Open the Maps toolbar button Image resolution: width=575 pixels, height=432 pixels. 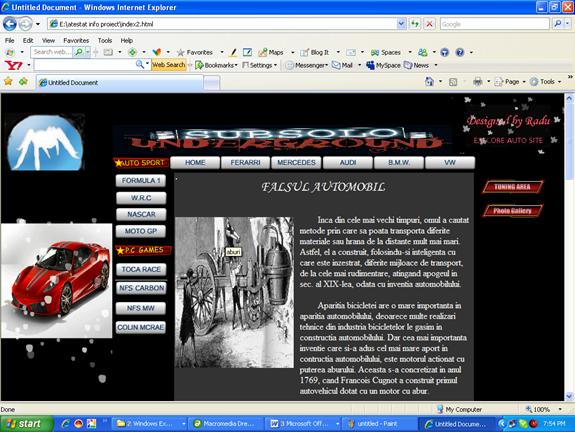(272, 52)
